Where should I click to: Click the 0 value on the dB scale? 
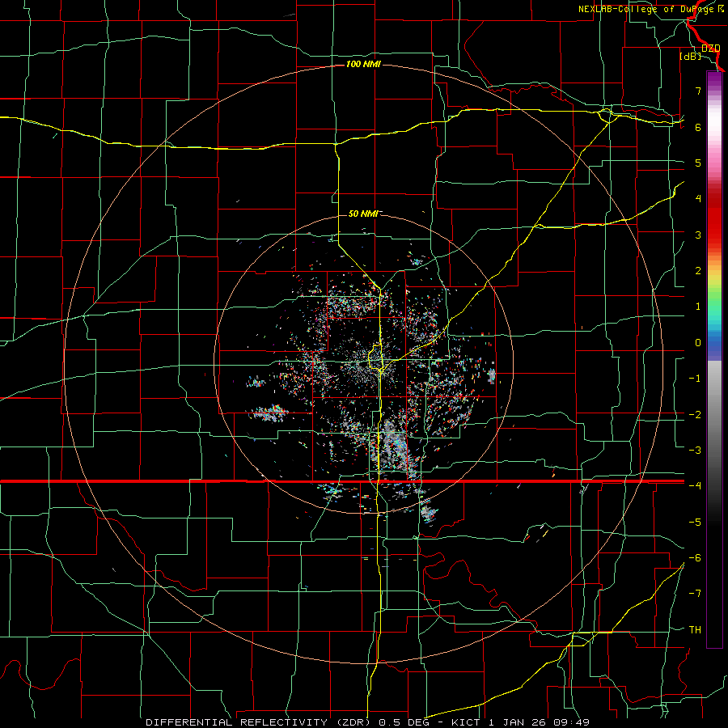[x=698, y=343]
